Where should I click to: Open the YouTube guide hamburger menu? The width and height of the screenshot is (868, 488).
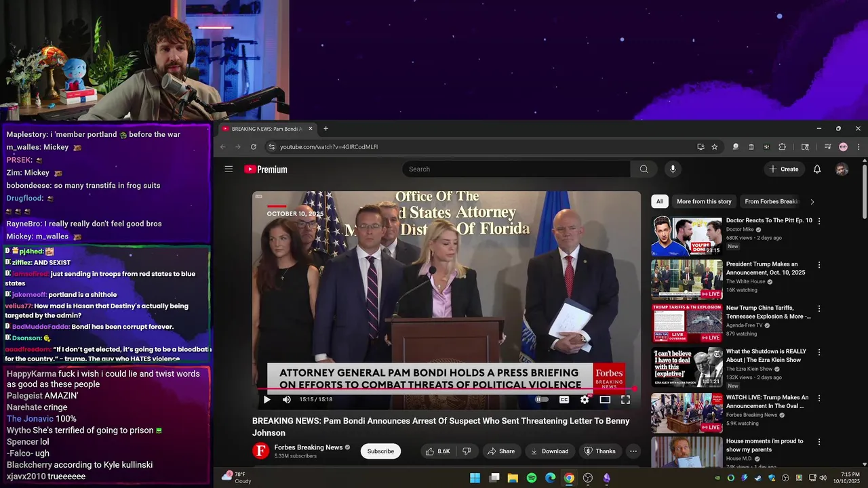(229, 169)
